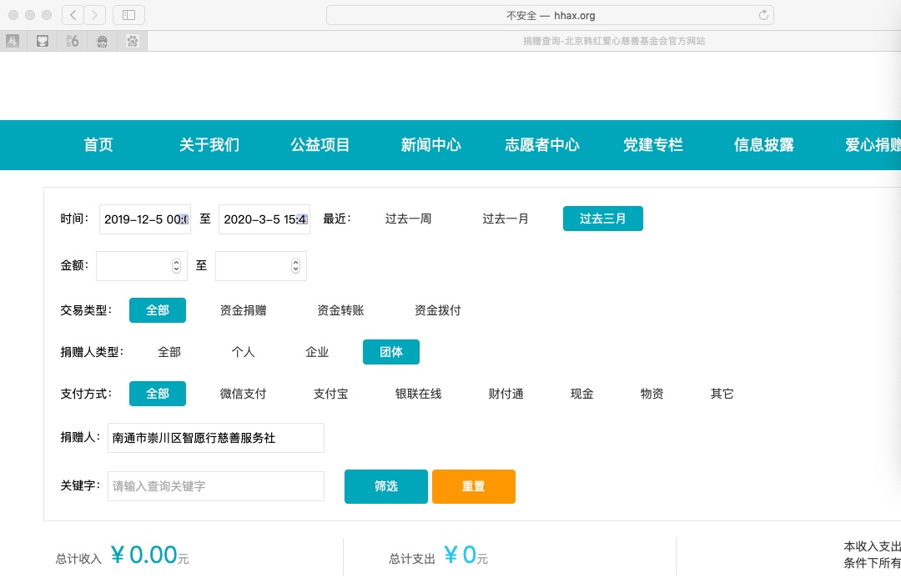Click the Safari forward arrow button
Viewport: 901px width, 588px height.
point(95,15)
